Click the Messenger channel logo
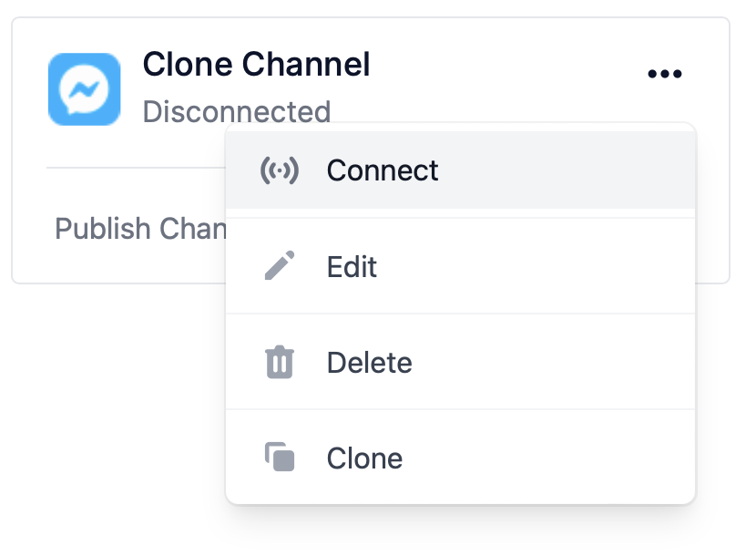 tap(85, 89)
